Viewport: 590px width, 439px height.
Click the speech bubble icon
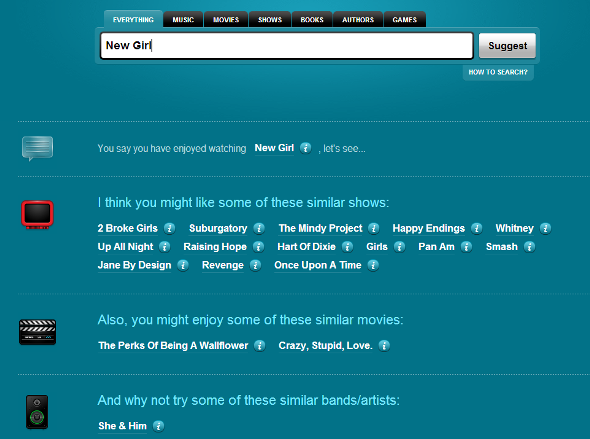click(x=37, y=148)
